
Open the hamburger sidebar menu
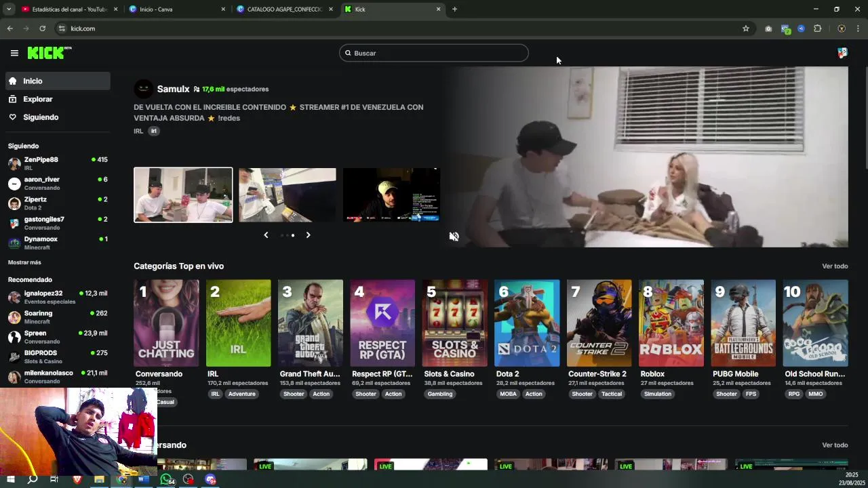coord(14,53)
